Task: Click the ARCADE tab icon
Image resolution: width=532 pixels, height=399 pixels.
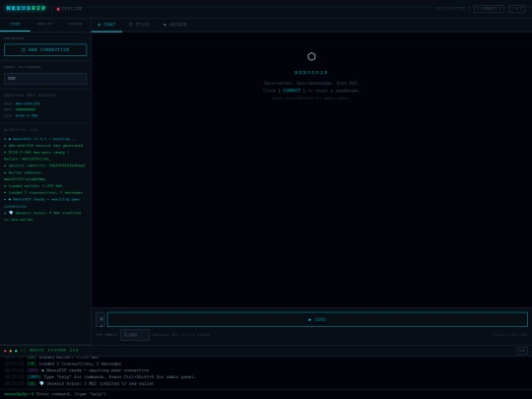Action: pyautogui.click(x=165, y=25)
